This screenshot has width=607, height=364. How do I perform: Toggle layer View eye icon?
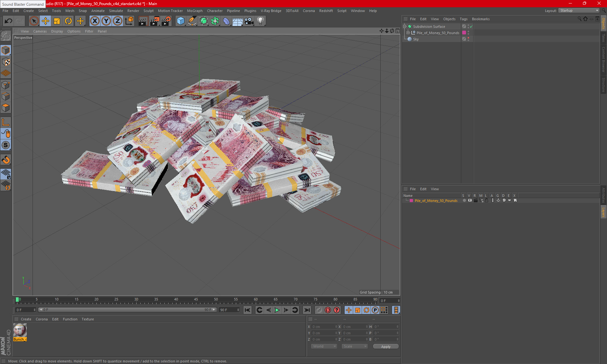tap(470, 200)
